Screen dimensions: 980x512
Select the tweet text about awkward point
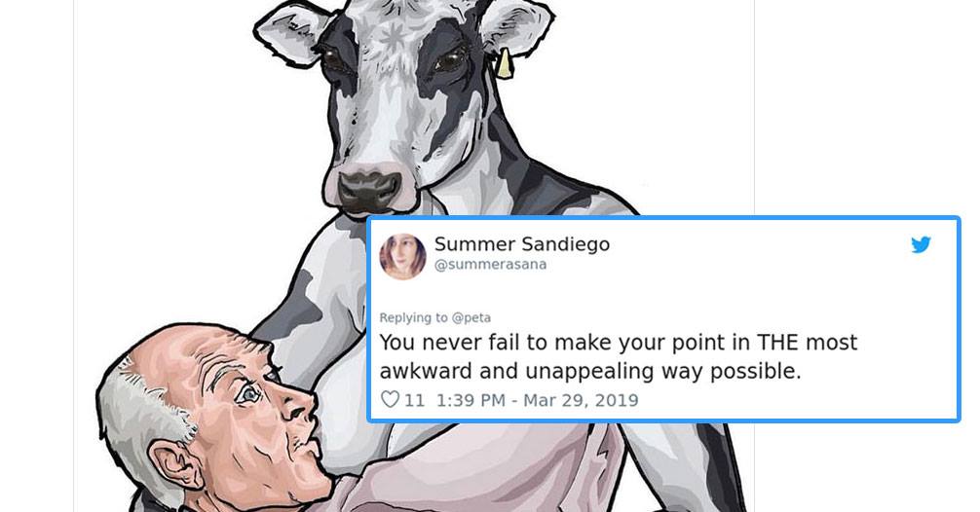pyautogui.click(x=619, y=356)
